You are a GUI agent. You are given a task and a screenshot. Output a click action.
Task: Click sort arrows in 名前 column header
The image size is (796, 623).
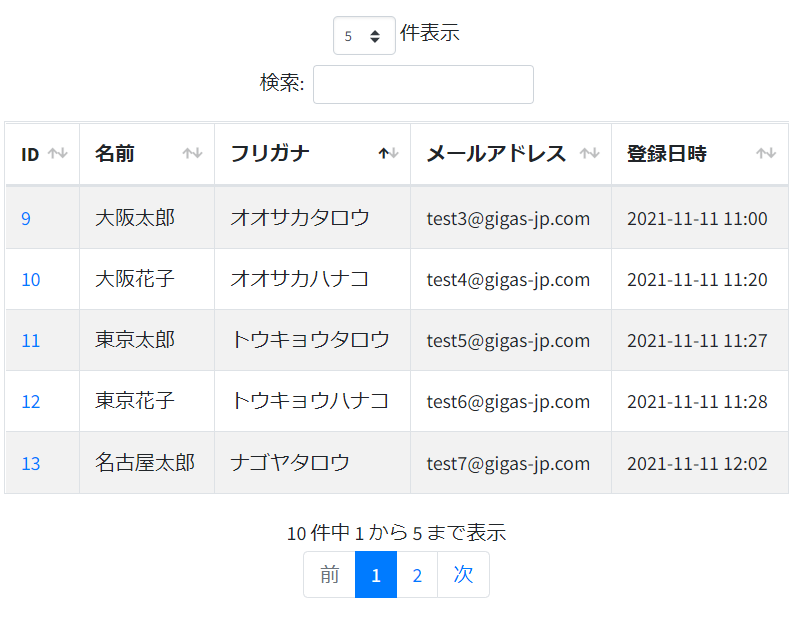(192, 153)
